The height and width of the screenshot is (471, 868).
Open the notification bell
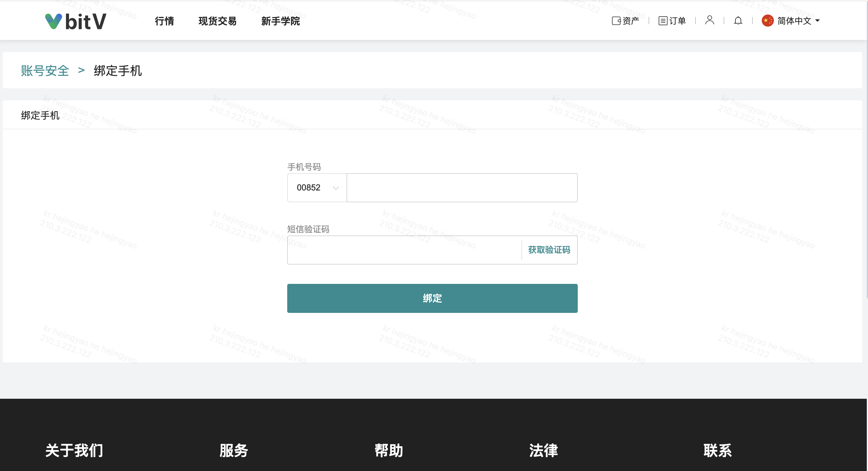point(738,21)
